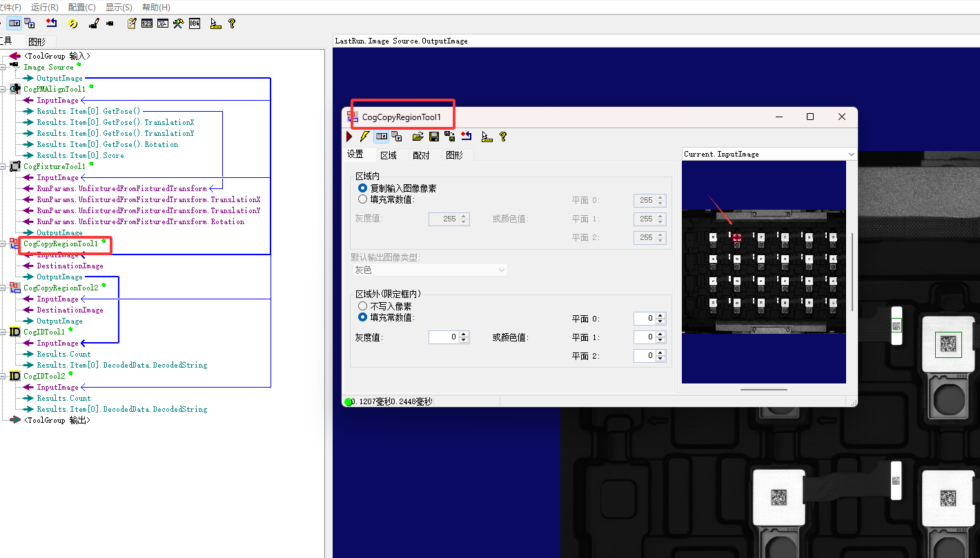Run the CogCopyRegionTool1 tool once
Screen dimensions: 980x558
(350, 136)
